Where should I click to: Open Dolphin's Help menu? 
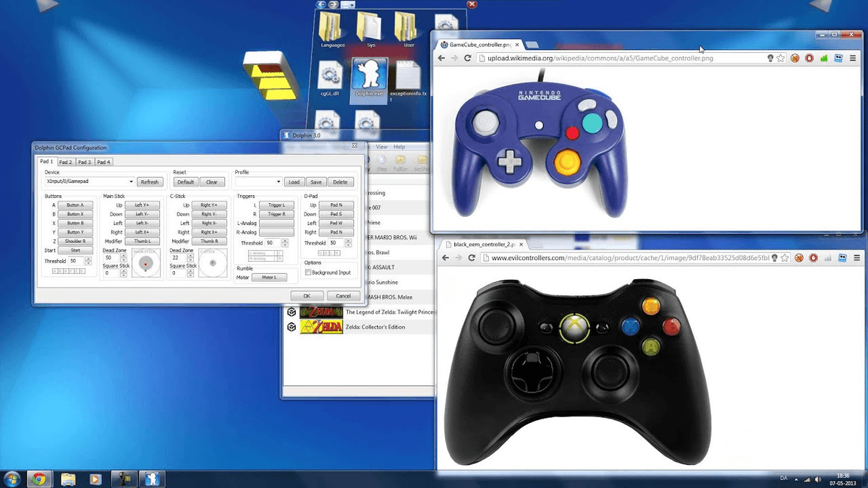click(399, 147)
